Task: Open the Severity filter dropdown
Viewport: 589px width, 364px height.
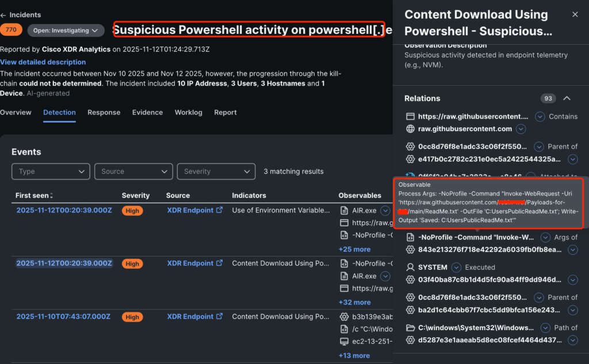Action: coord(216,171)
